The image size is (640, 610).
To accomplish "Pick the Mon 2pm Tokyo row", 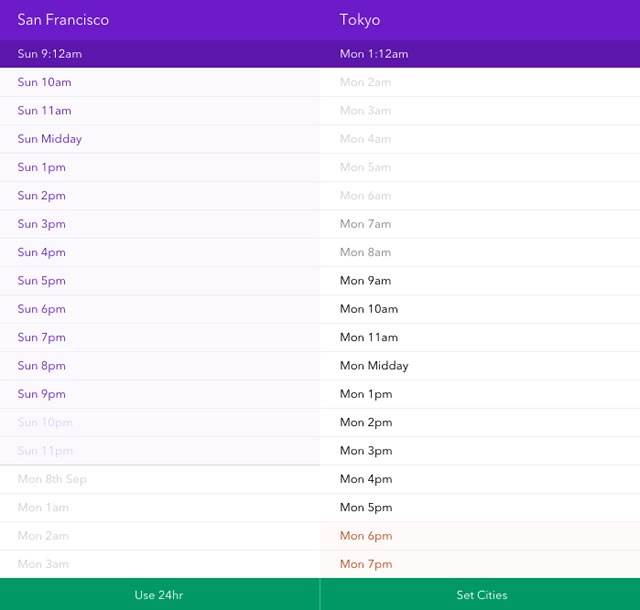I will click(480, 422).
